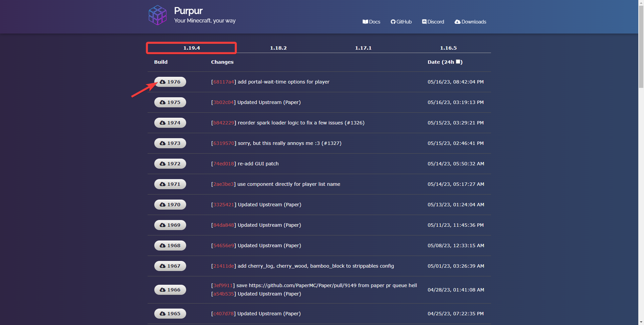Open the Docs page via the book icon
Viewport: 644px width, 325px height.
[371, 21]
